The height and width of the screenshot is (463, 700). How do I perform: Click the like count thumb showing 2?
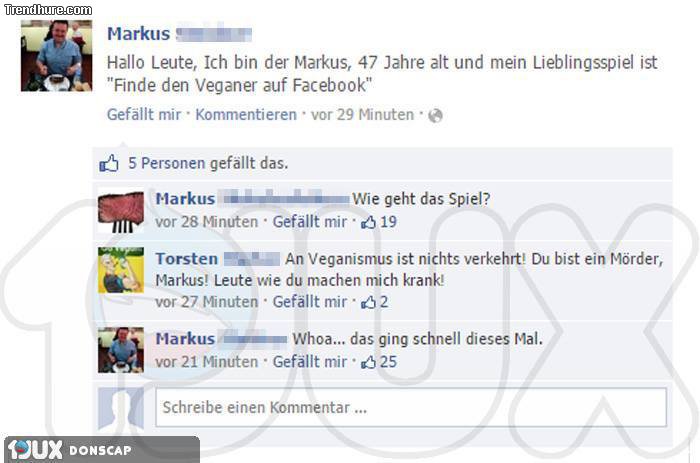coord(375,302)
